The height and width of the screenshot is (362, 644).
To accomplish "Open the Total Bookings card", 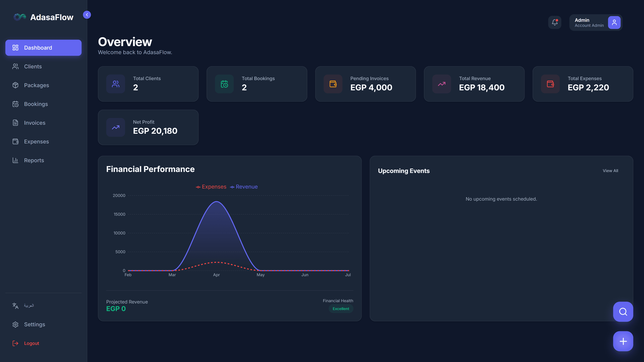I will (x=257, y=84).
